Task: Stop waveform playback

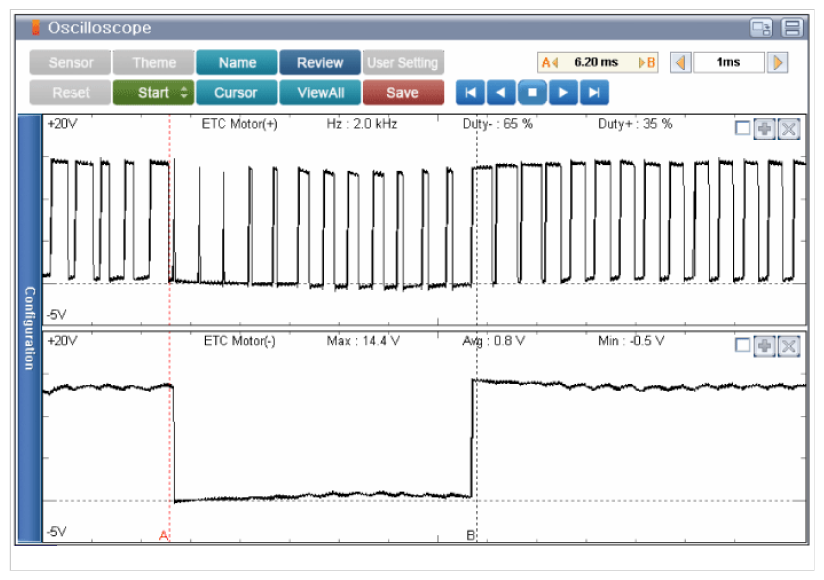Action: click(x=532, y=93)
